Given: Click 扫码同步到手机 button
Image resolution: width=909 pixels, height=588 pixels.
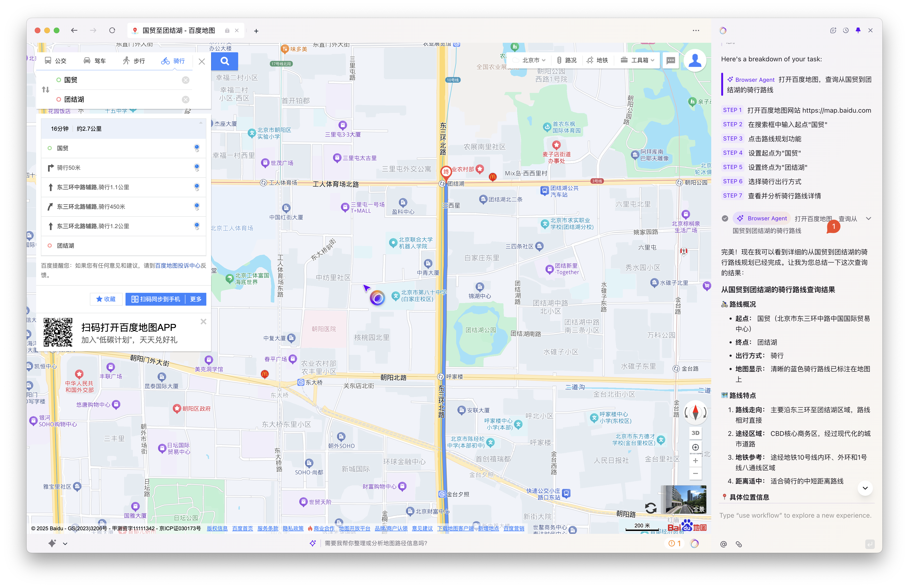Looking at the screenshot, I should 155,299.
